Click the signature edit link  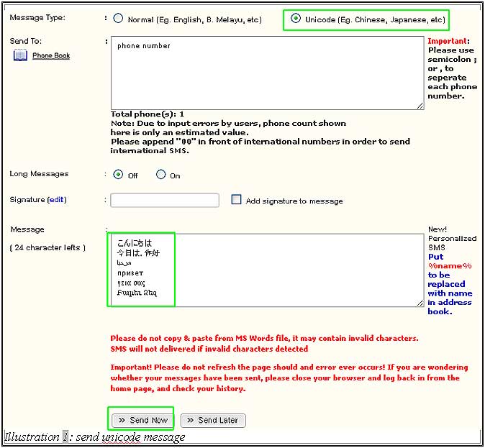[x=57, y=200]
